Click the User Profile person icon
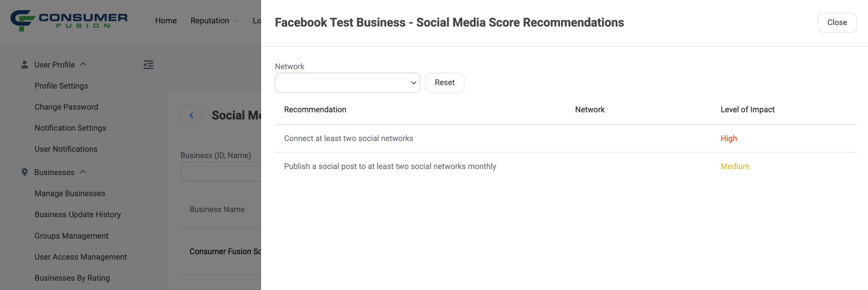868x290 pixels. [x=25, y=64]
